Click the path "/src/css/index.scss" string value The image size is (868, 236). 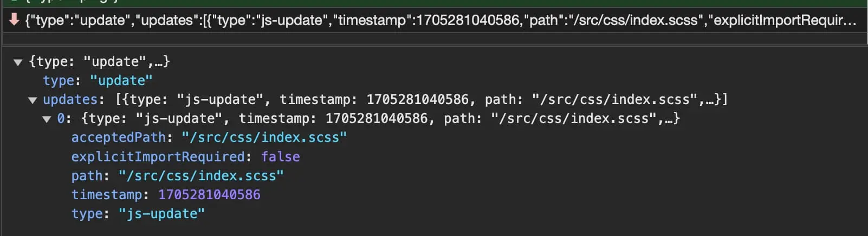click(x=201, y=176)
